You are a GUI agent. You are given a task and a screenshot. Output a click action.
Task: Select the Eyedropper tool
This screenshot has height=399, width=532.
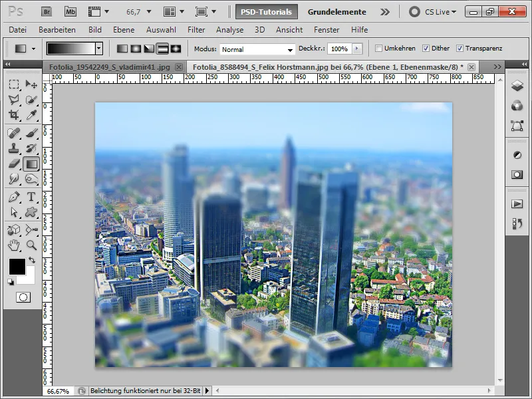(31, 115)
